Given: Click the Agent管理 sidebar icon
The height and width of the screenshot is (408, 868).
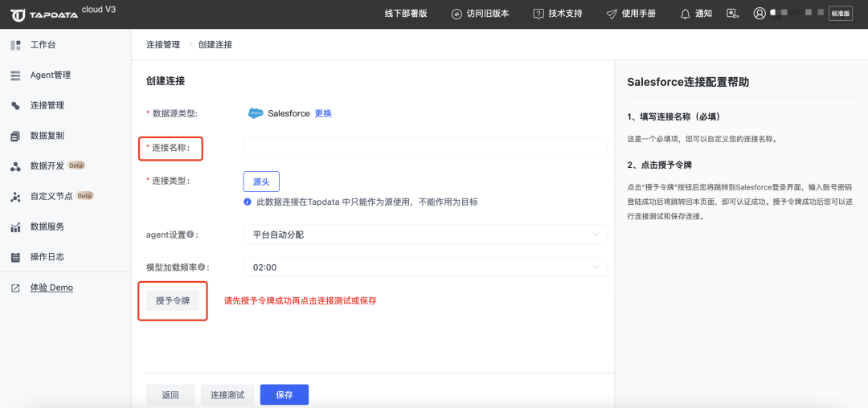Looking at the screenshot, I should [x=15, y=75].
